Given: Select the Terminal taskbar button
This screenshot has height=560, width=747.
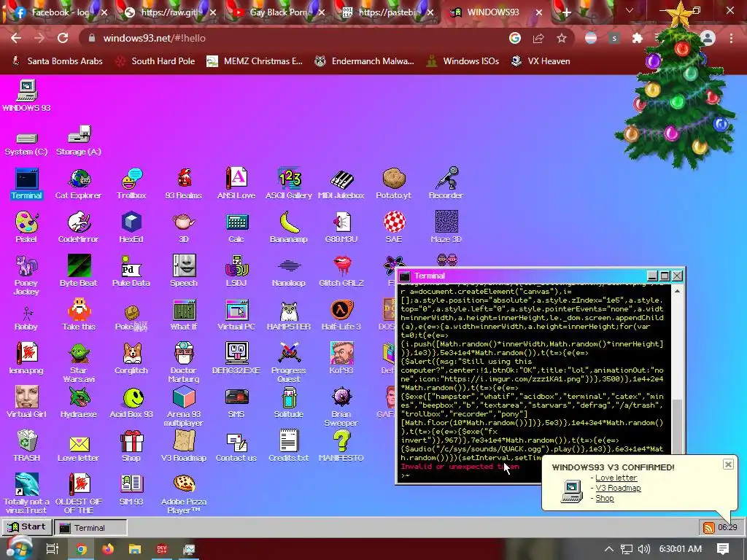Looking at the screenshot, I should point(90,528).
